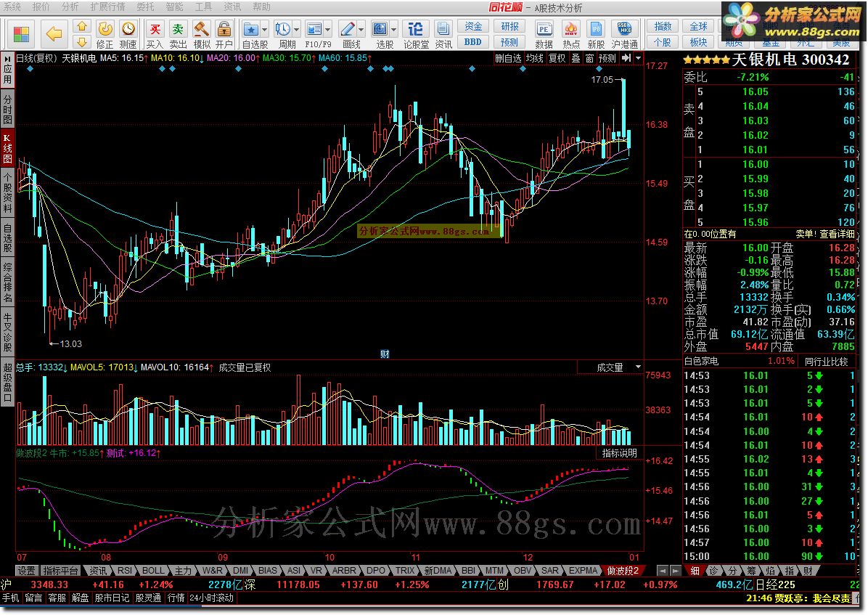Click the 财 marker under the chart
This screenshot has width=868, height=615.
click(x=385, y=354)
